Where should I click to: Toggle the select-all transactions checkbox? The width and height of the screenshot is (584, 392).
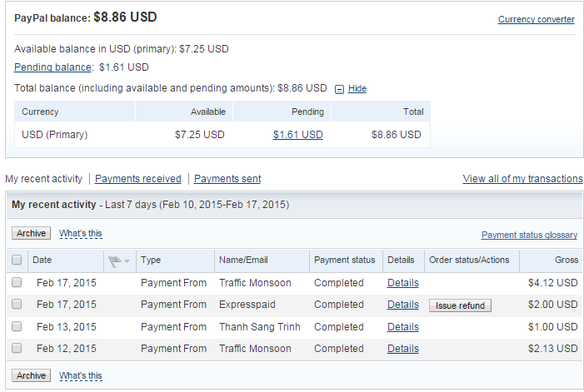coord(17,261)
